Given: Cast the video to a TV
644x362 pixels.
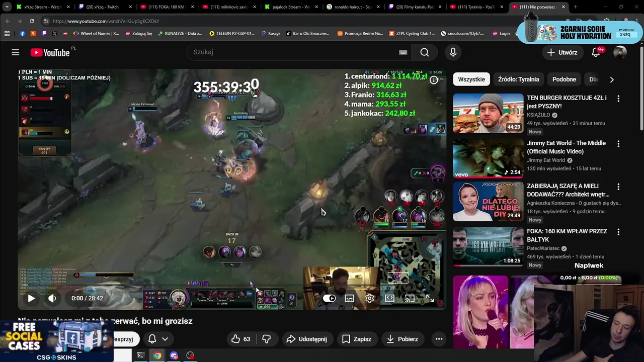Looking at the screenshot, I should (410, 298).
